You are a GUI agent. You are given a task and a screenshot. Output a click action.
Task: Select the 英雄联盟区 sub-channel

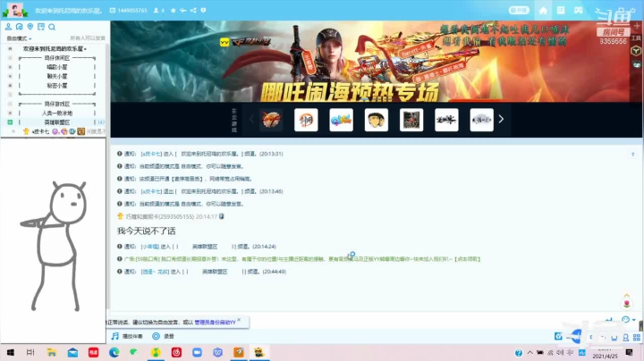[57, 122]
